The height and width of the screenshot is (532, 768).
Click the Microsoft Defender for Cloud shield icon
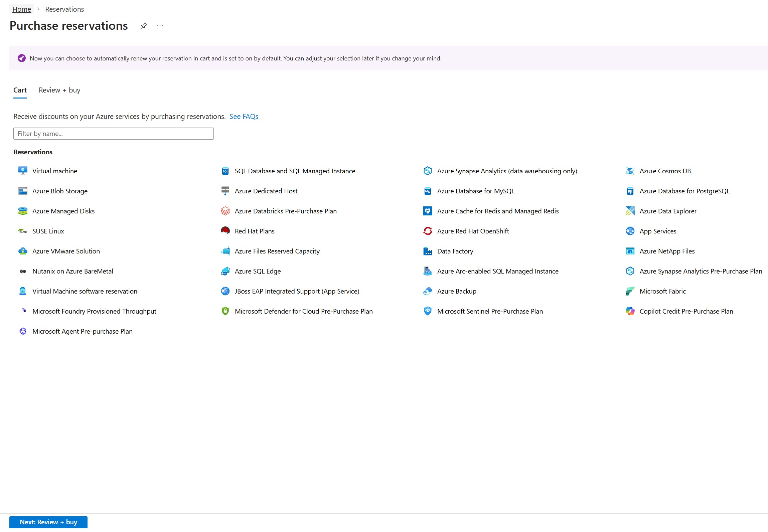[x=225, y=311]
